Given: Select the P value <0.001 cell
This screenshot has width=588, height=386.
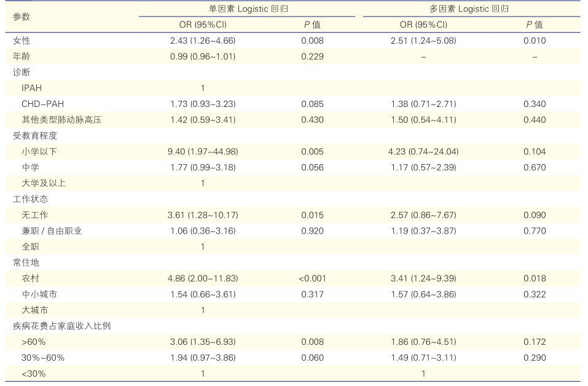Looking at the screenshot, I should (312, 278).
